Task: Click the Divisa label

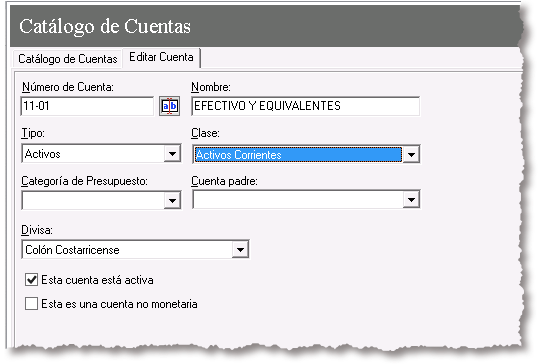Action: (37, 230)
